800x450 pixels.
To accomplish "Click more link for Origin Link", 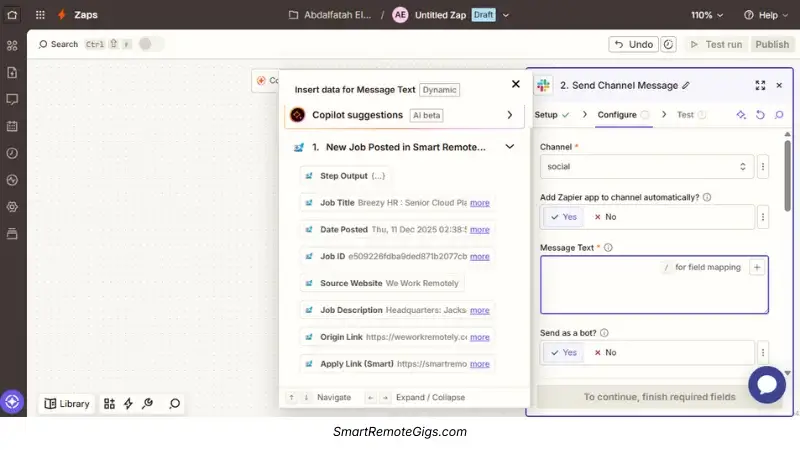I will 480,337.
